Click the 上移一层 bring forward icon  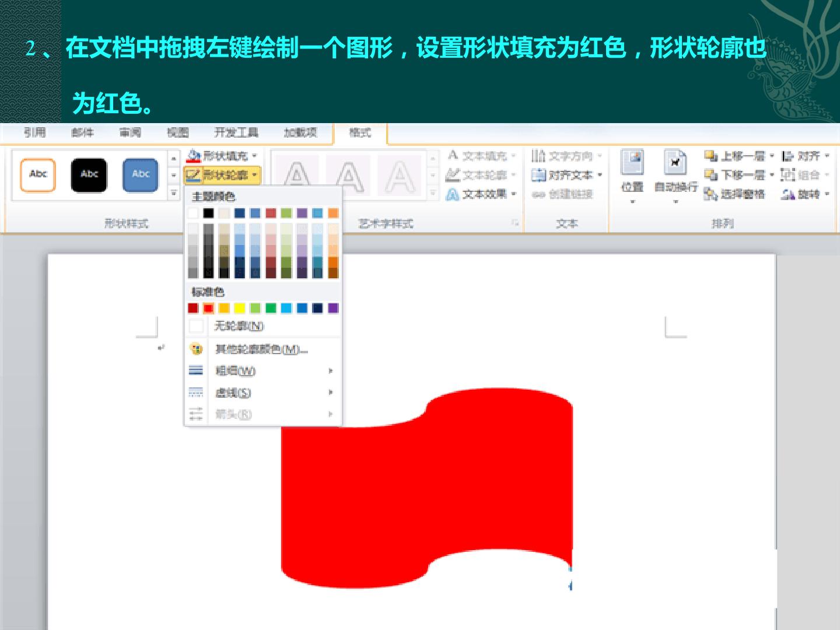click(x=710, y=156)
